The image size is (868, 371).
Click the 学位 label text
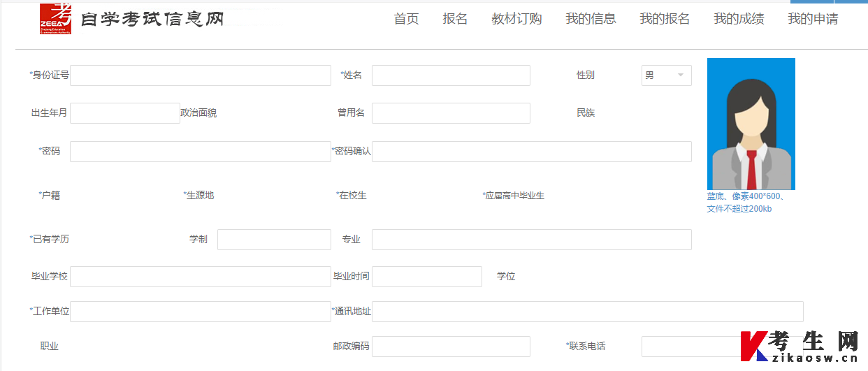pos(506,277)
